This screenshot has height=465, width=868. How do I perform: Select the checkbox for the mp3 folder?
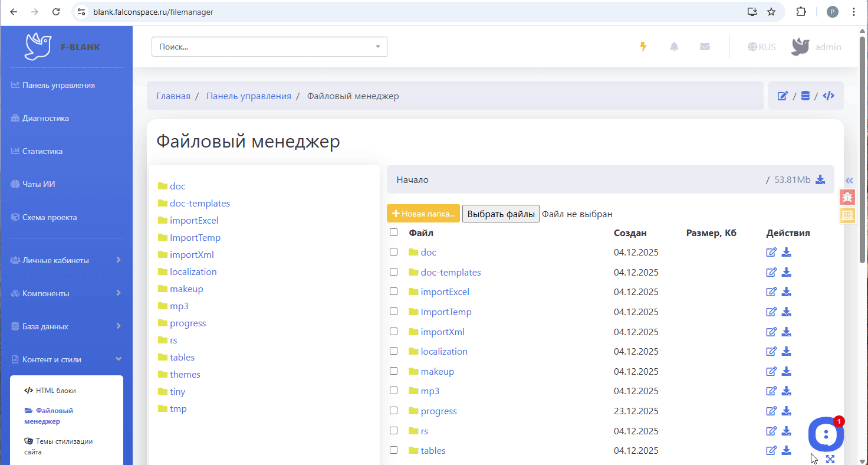click(393, 391)
